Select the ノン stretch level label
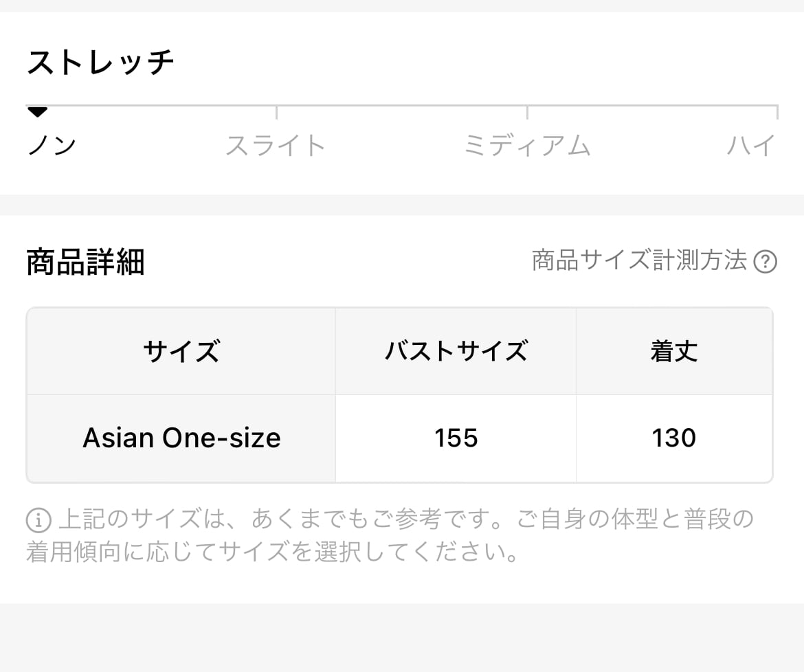Screen dimensions: 804x672 click(x=52, y=146)
